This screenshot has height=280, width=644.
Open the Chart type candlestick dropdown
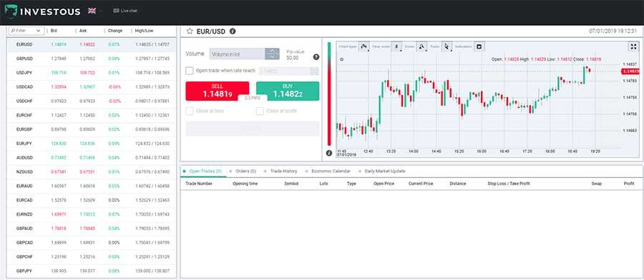point(364,46)
